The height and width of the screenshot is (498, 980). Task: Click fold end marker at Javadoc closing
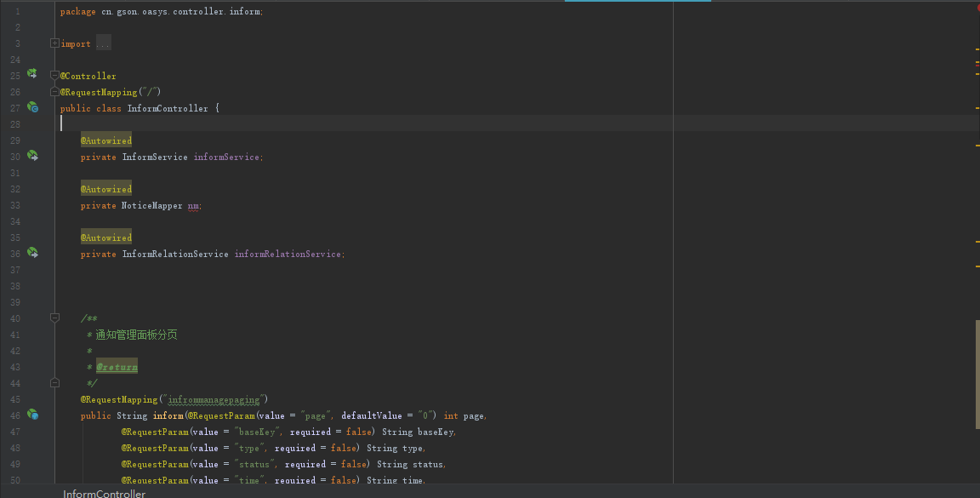pyautogui.click(x=54, y=382)
